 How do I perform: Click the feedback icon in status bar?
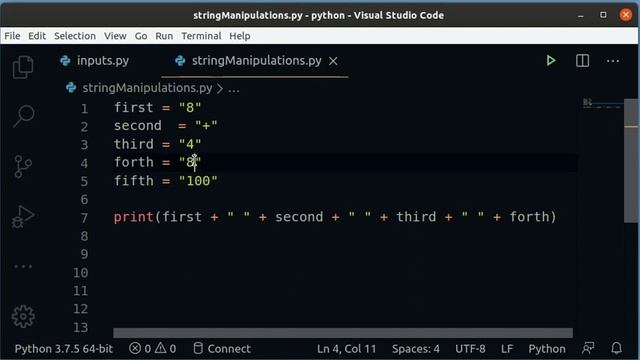pyautogui.click(x=588, y=348)
